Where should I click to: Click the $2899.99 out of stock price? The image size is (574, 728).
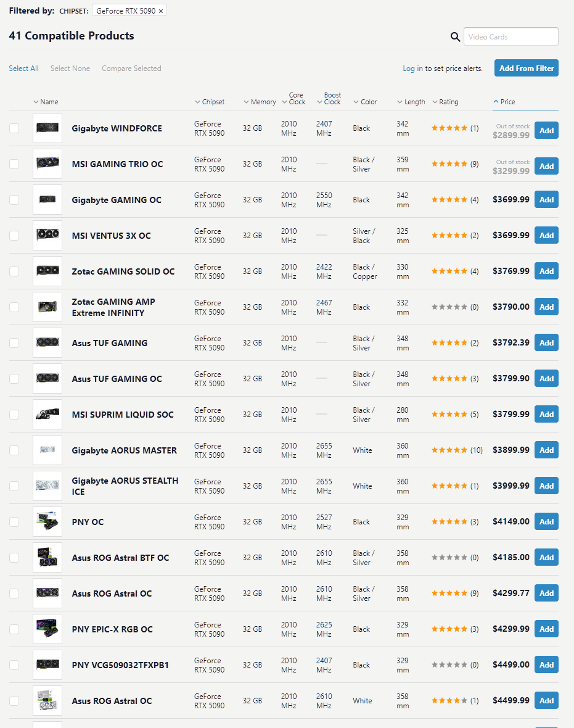point(511,135)
